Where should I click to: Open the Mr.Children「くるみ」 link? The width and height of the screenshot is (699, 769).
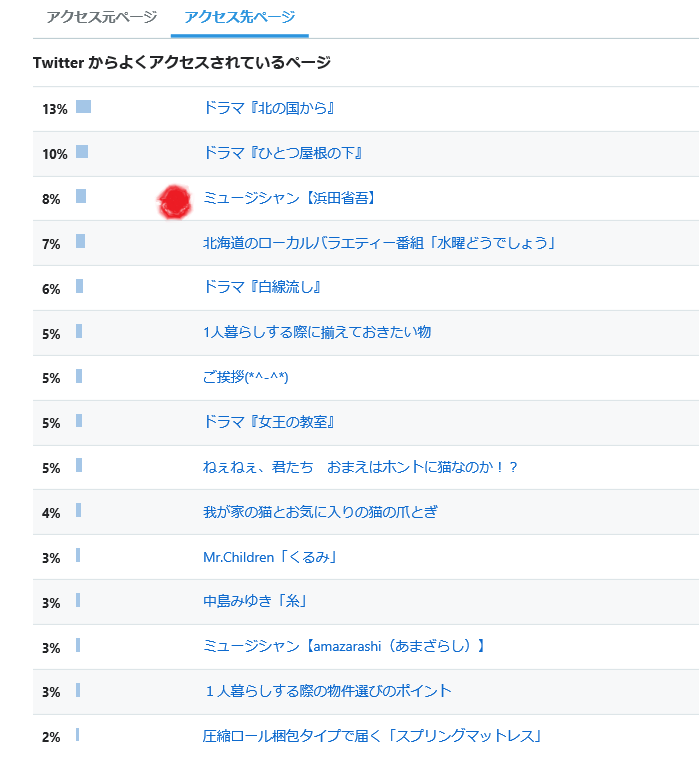pyautogui.click(x=269, y=557)
